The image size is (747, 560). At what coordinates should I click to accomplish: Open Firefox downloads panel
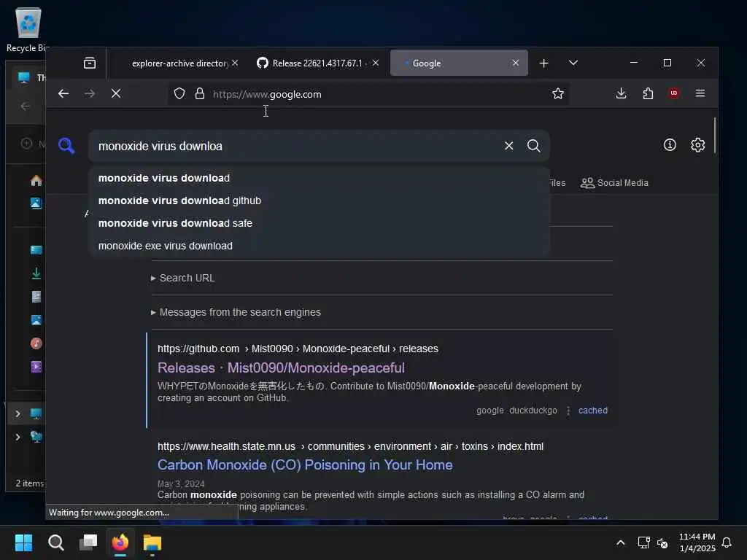coord(621,93)
